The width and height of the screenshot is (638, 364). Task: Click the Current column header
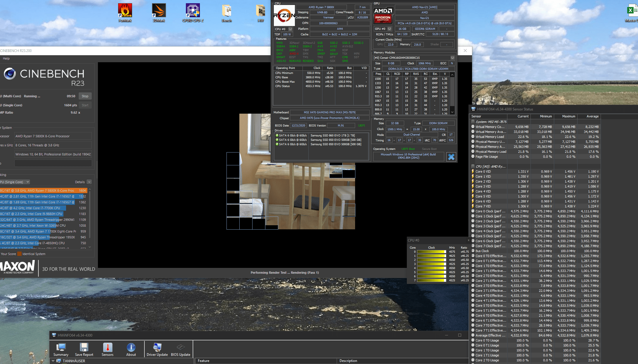[x=519, y=116]
